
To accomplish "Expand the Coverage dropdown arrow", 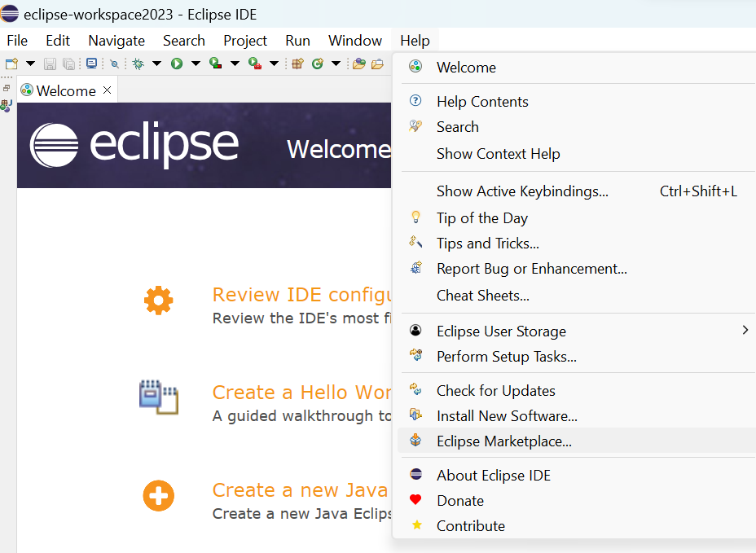I will [x=235, y=64].
